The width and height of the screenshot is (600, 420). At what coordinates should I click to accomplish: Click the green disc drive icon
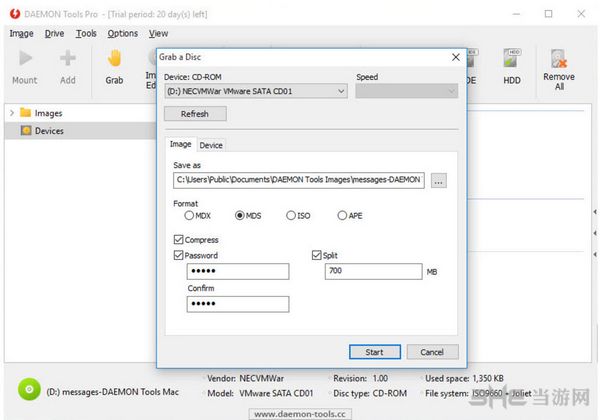29,389
